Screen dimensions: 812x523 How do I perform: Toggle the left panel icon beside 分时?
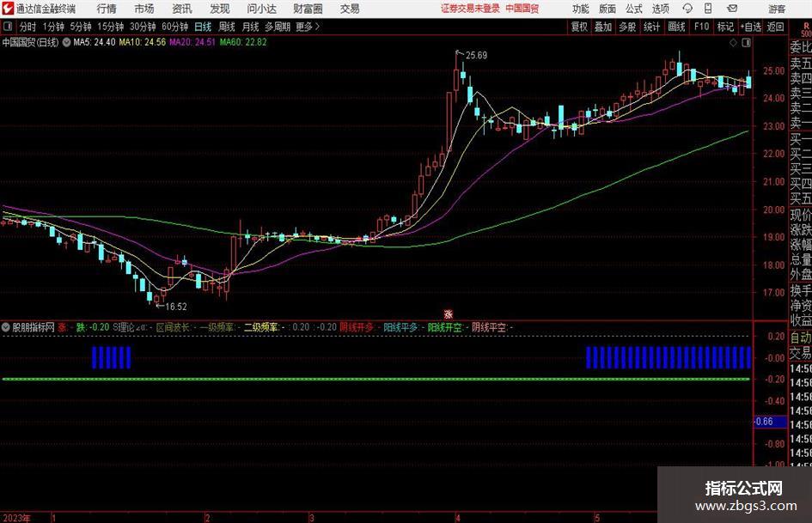(x=8, y=27)
